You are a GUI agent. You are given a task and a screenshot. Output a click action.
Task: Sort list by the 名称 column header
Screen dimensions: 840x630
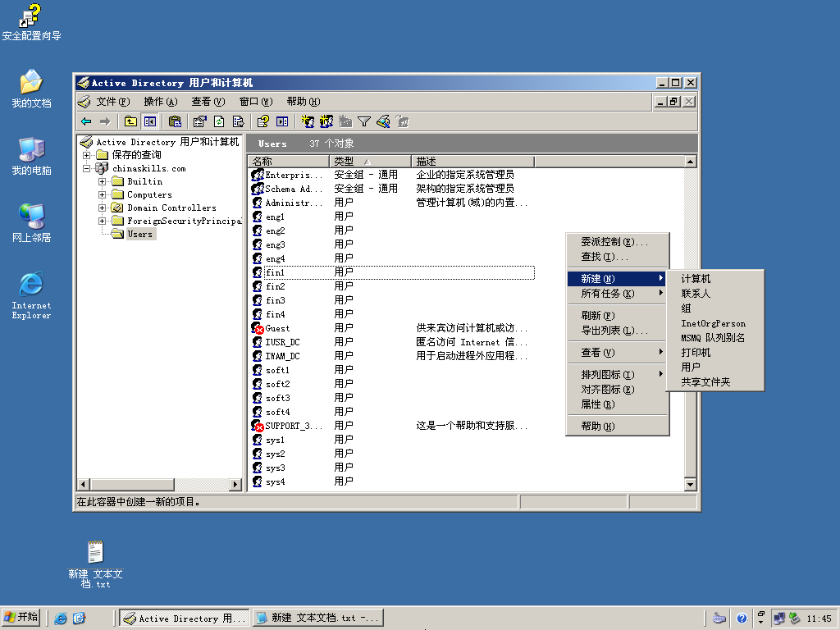(289, 162)
